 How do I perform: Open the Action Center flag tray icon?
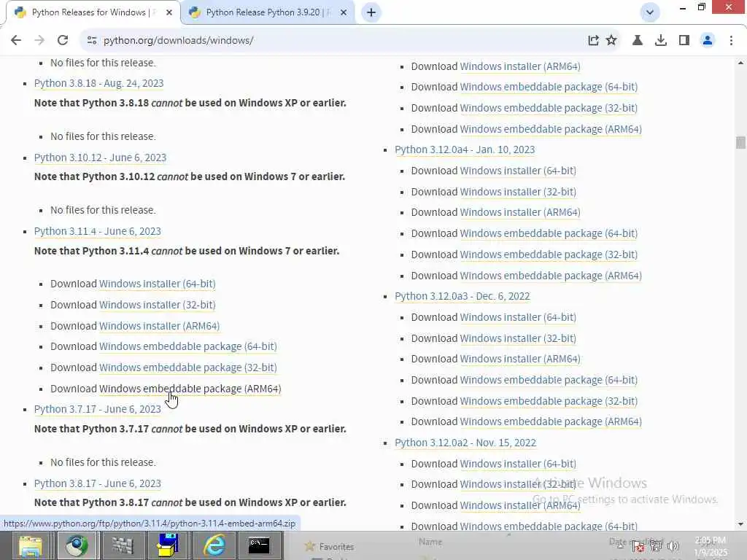(x=638, y=546)
